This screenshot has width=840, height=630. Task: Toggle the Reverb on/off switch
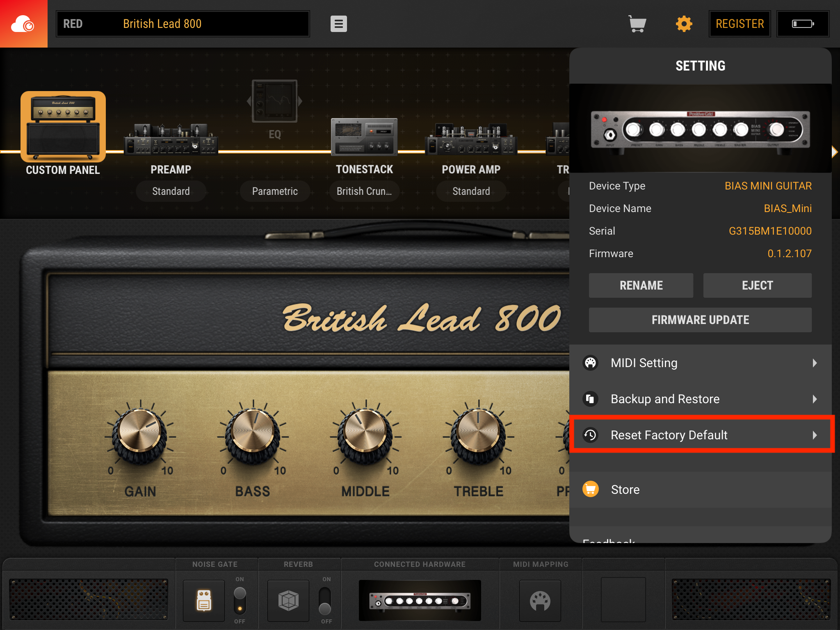325,600
